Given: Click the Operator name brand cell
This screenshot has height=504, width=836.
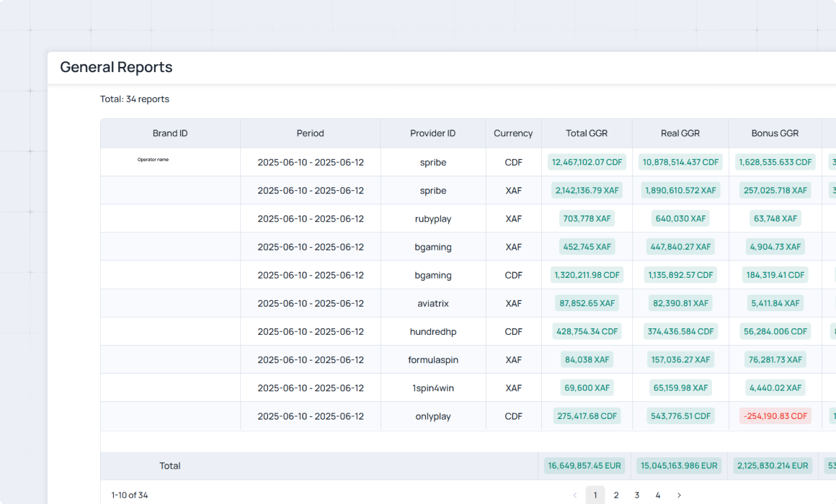Looking at the screenshot, I should pyautogui.click(x=153, y=160).
